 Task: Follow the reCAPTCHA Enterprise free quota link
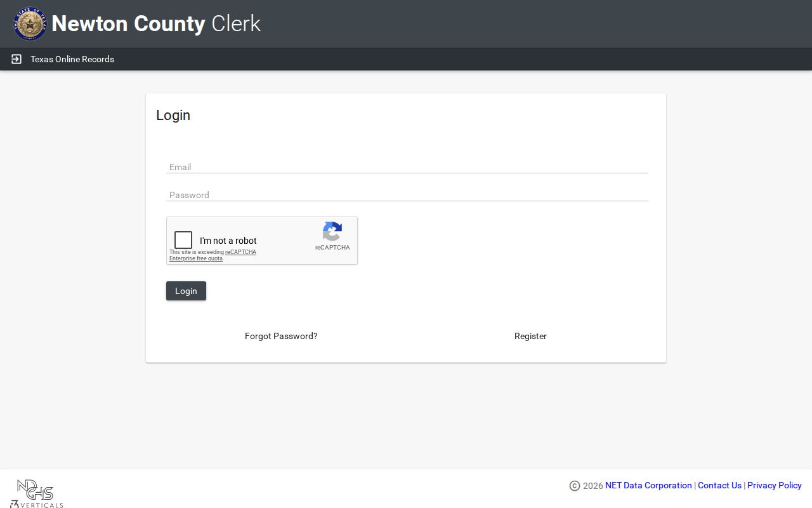click(213, 255)
